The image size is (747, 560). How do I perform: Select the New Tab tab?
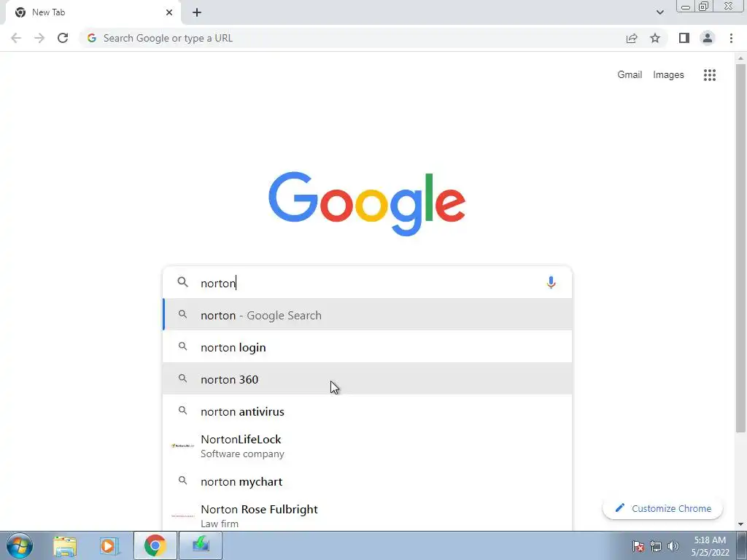93,12
